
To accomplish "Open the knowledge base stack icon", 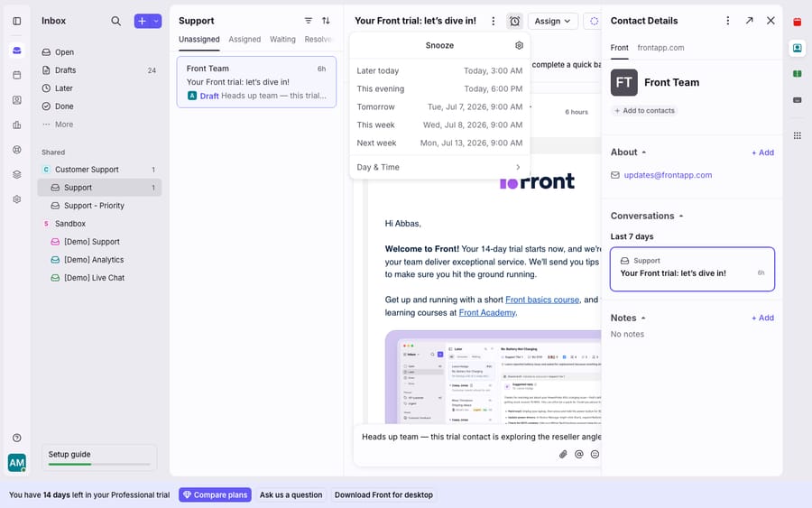I will pos(16,174).
